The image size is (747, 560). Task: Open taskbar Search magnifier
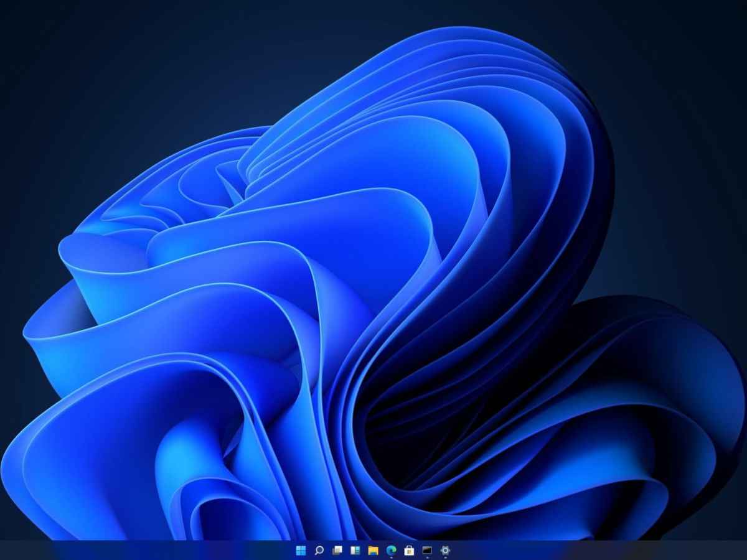[319, 550]
